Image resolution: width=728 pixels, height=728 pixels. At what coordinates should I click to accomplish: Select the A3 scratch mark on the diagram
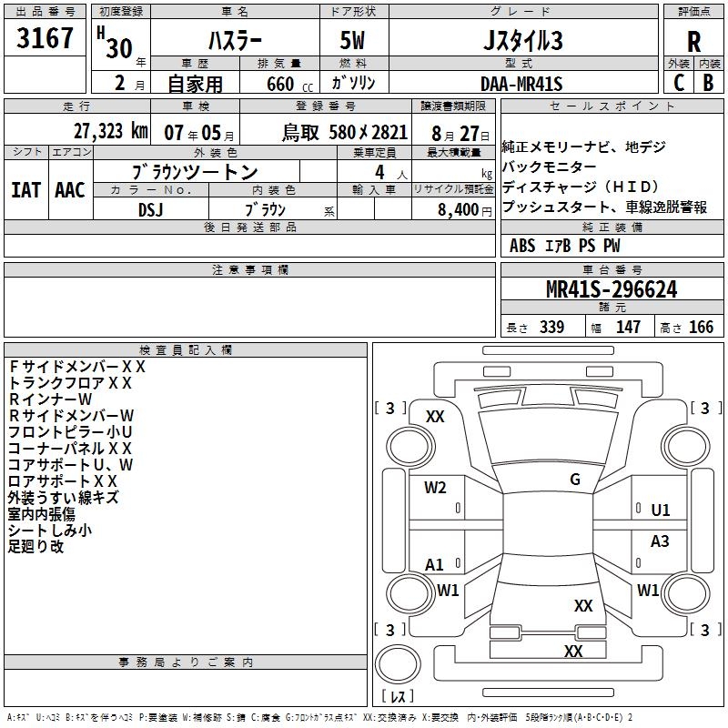tap(660, 541)
